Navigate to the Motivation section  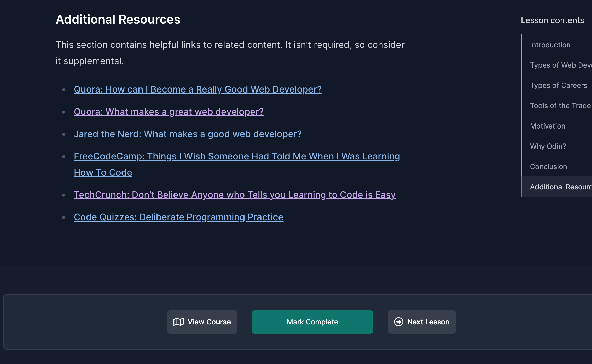(x=548, y=126)
